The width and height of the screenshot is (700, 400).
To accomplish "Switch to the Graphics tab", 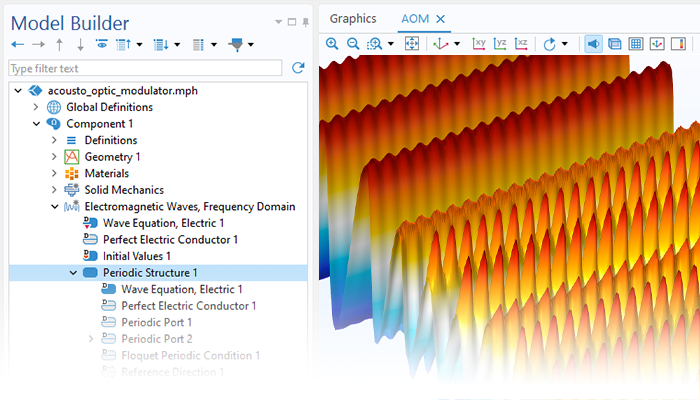I will pos(353,19).
